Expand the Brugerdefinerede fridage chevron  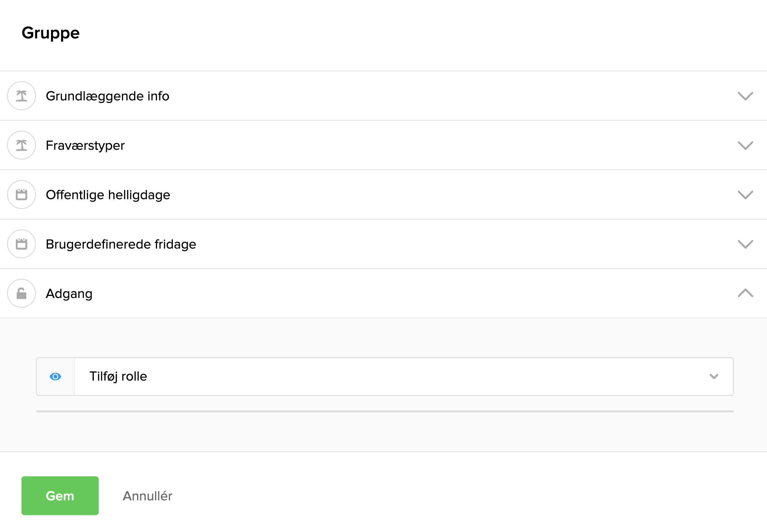pos(745,244)
